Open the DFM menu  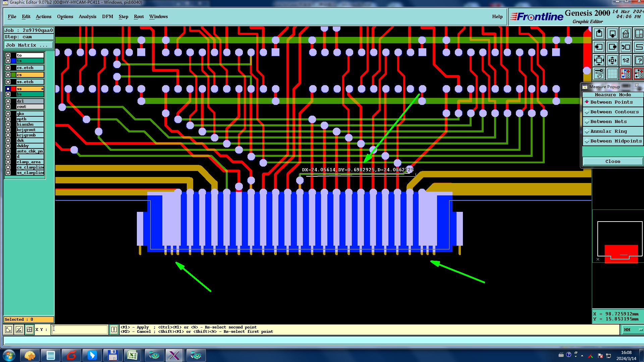tap(107, 17)
